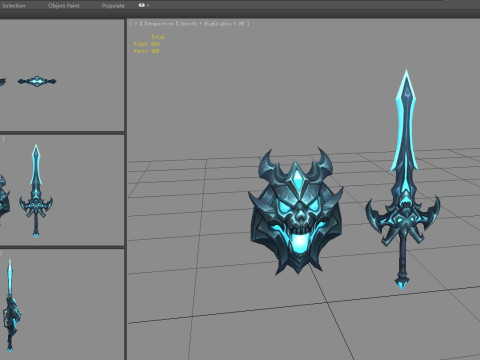Select the sword seen from above in top-left viewport
480x360 pixels.
click(x=37, y=81)
